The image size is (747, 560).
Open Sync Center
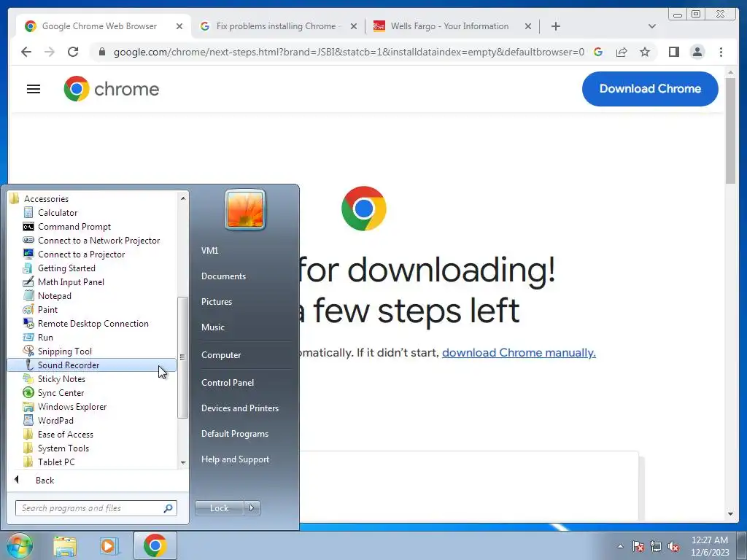tap(61, 393)
